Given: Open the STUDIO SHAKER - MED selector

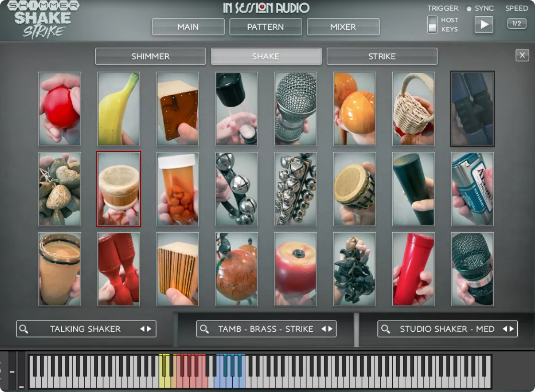Looking at the screenshot, I should click(x=447, y=329).
